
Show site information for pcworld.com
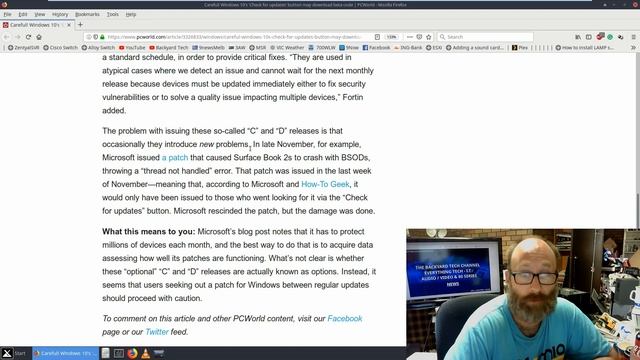click(89, 37)
